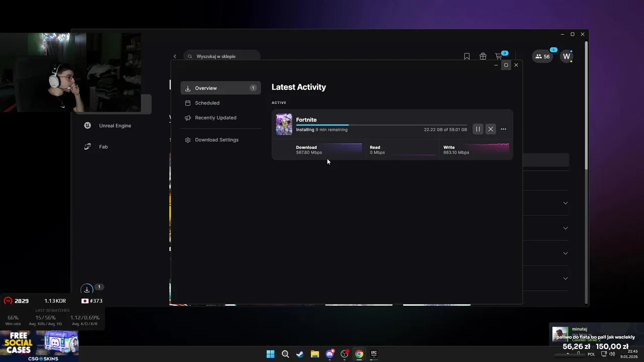Open OBS Studio from the taskbar
Viewport: 644px width, 362px height.
344,354
